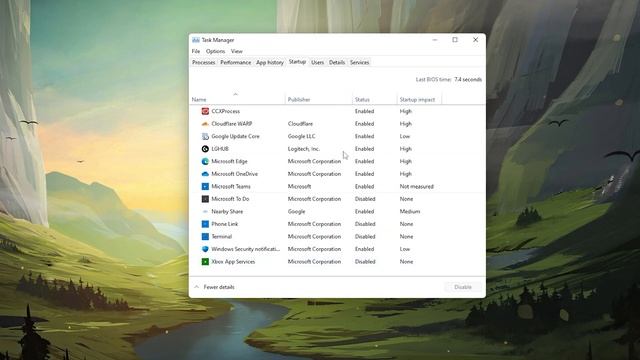Open the View menu
This screenshot has width=640, height=360.
click(x=237, y=51)
